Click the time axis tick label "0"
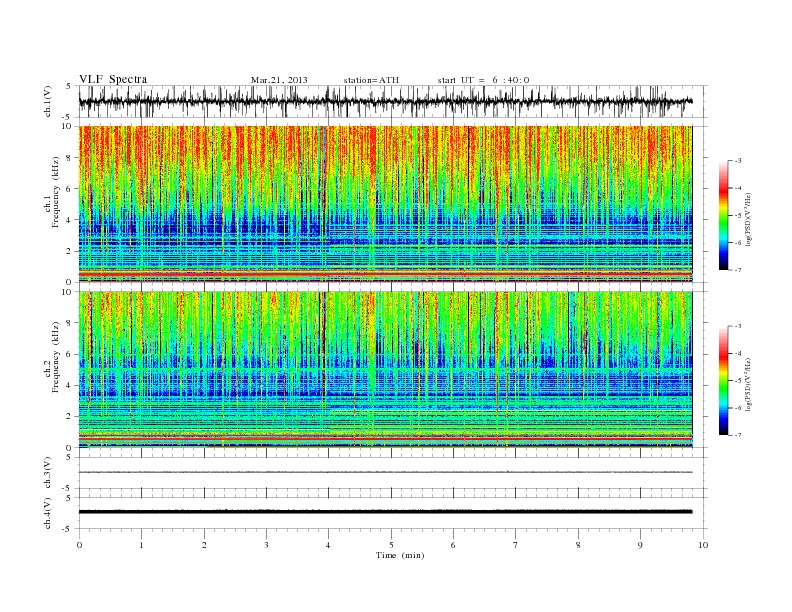792x612 pixels. point(79,545)
